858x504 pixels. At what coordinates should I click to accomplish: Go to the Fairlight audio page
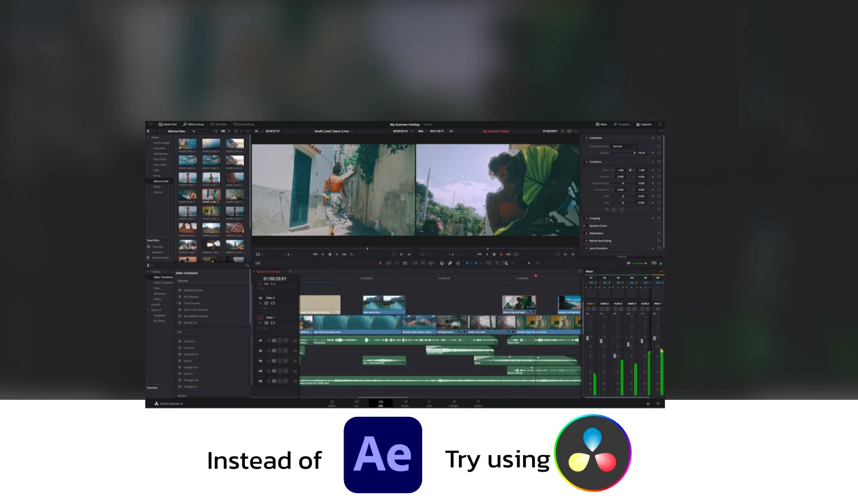[x=453, y=403]
